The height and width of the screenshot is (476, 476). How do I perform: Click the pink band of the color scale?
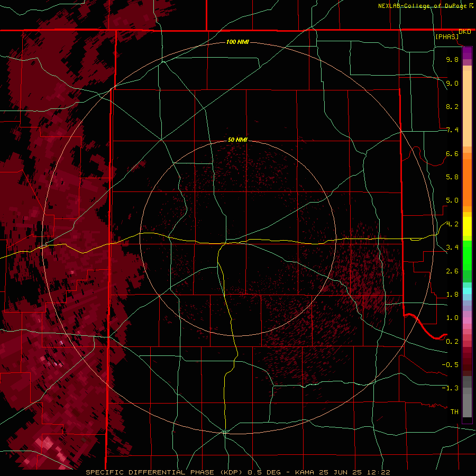click(x=467, y=321)
